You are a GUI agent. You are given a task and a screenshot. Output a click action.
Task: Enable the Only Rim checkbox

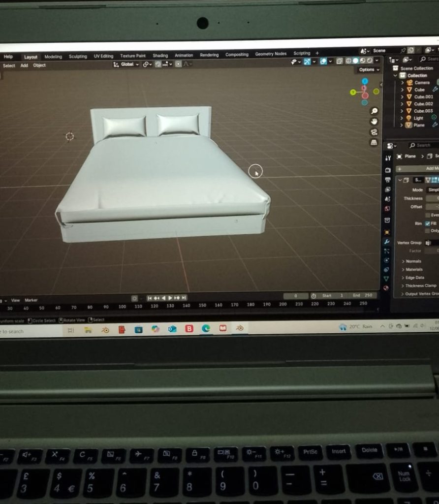427,231
